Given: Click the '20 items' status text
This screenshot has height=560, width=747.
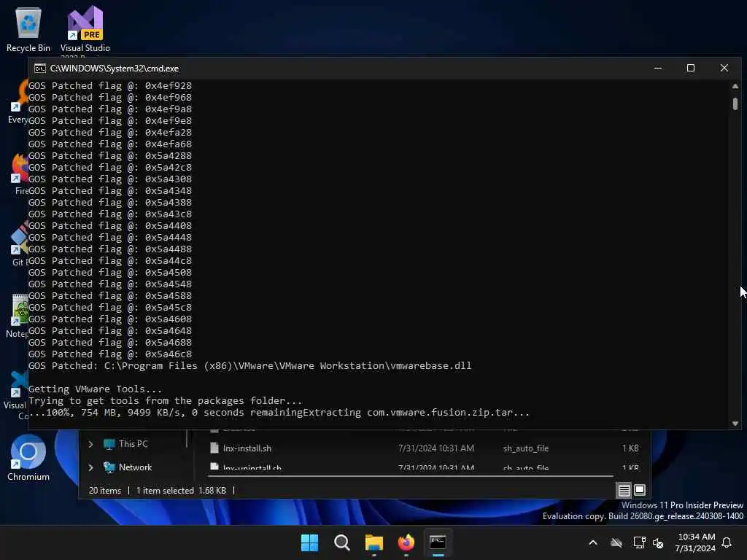Looking at the screenshot, I should click(105, 491).
